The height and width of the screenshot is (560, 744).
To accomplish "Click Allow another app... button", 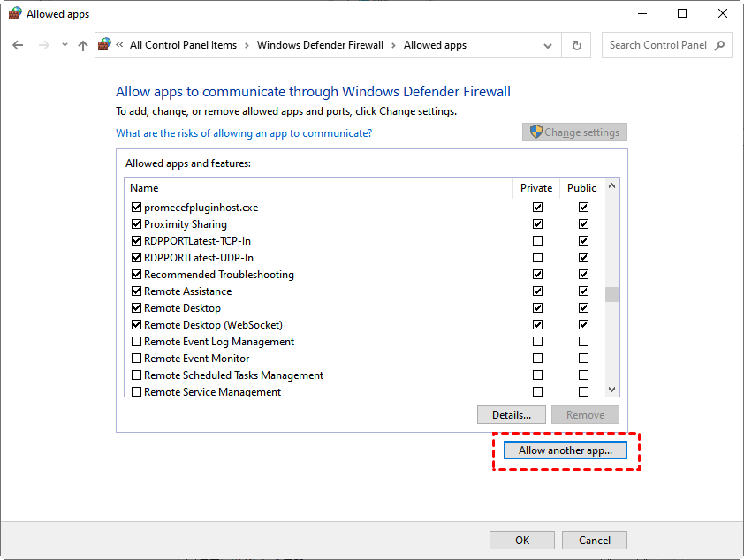I will [566, 450].
